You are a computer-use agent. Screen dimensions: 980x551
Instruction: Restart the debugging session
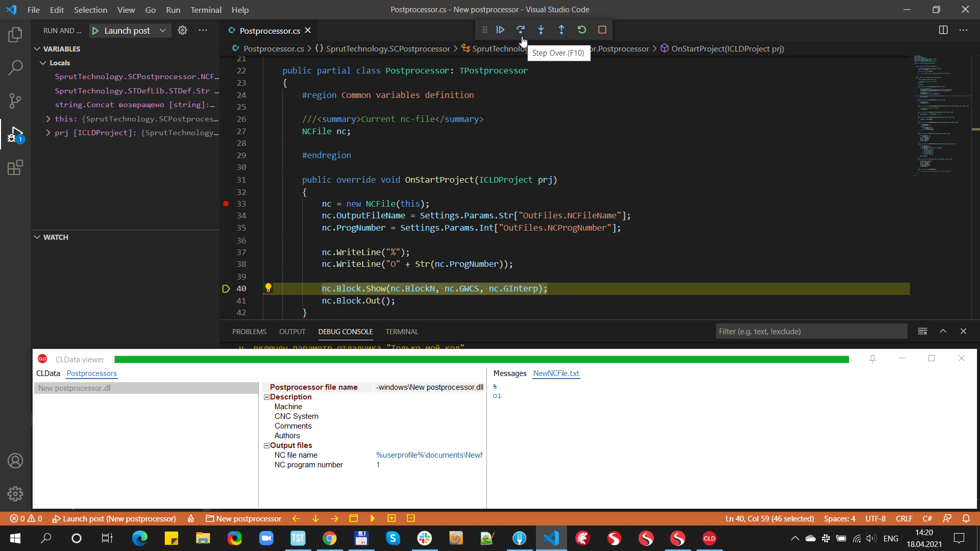tap(582, 30)
